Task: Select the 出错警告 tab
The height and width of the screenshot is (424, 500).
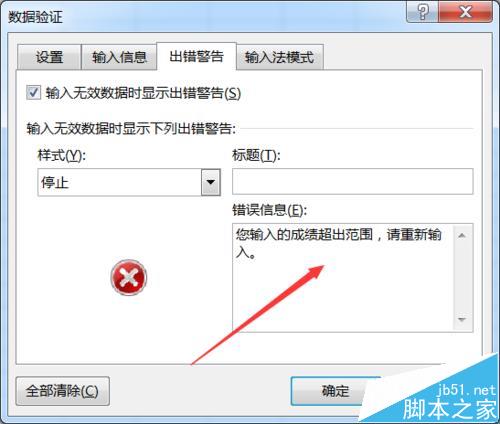Action: click(196, 56)
